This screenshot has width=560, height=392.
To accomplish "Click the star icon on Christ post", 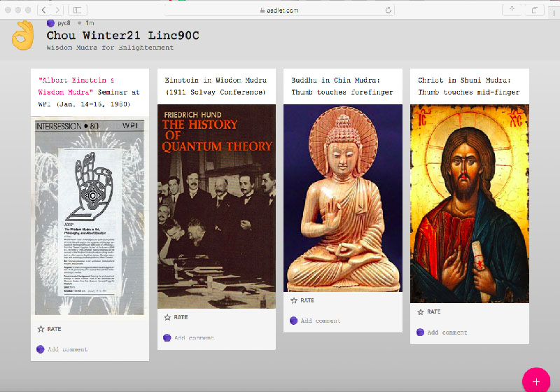I will [421, 311].
